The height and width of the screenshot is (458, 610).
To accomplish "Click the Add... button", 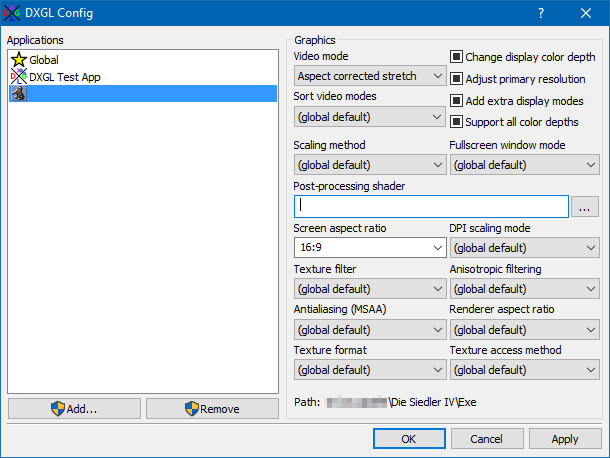I will point(74,409).
